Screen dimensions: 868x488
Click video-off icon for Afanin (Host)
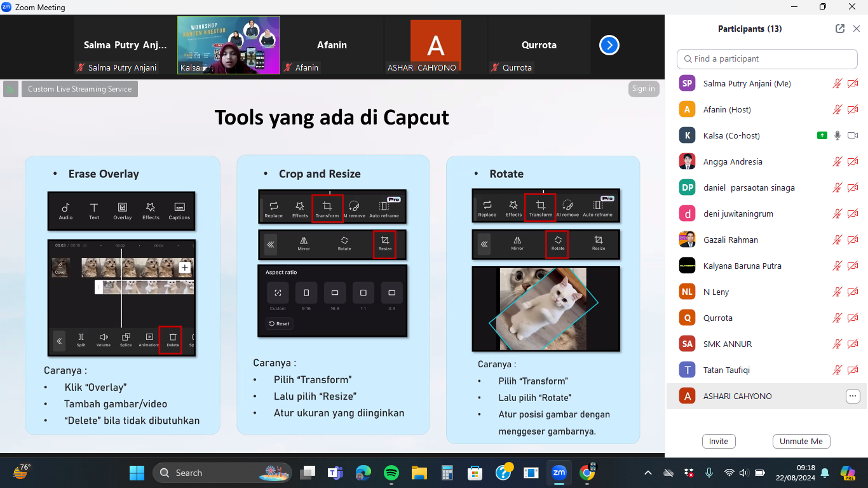pyautogui.click(x=853, y=109)
